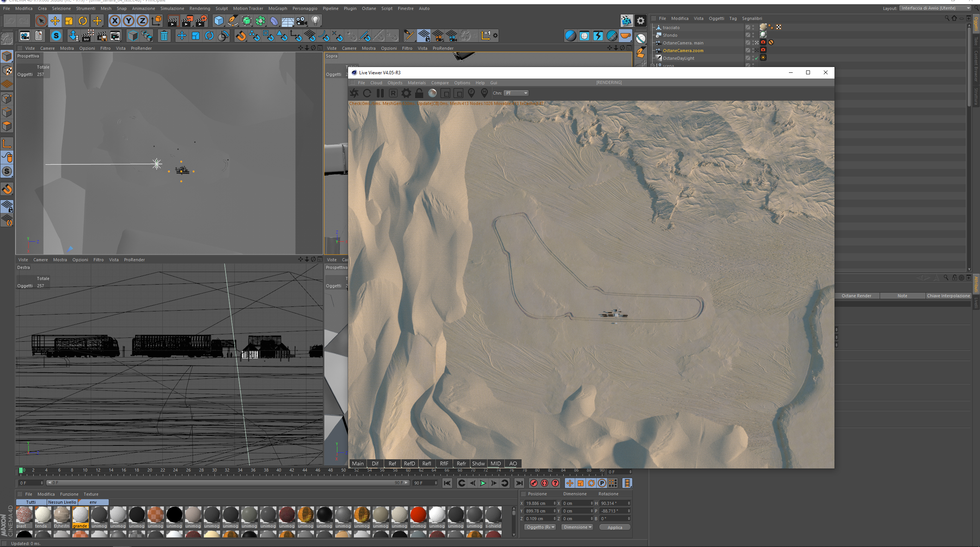Click stepper arrows of Rotation H field

(629, 503)
